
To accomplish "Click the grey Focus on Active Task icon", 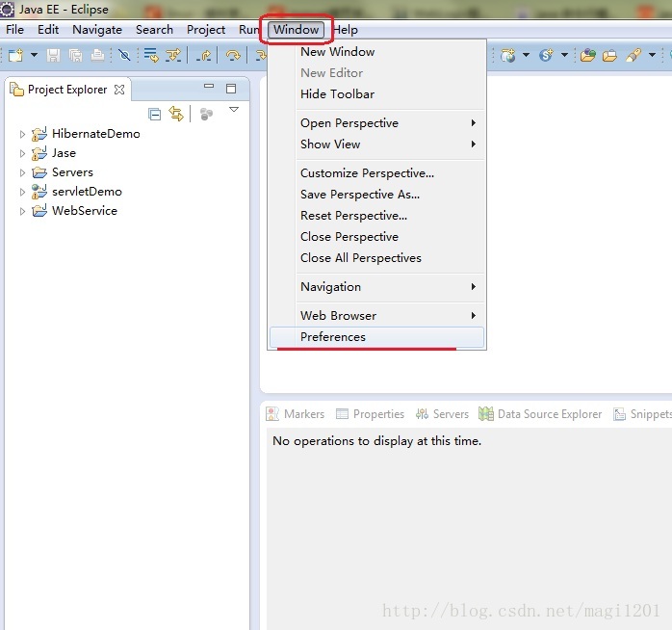I will (x=206, y=114).
